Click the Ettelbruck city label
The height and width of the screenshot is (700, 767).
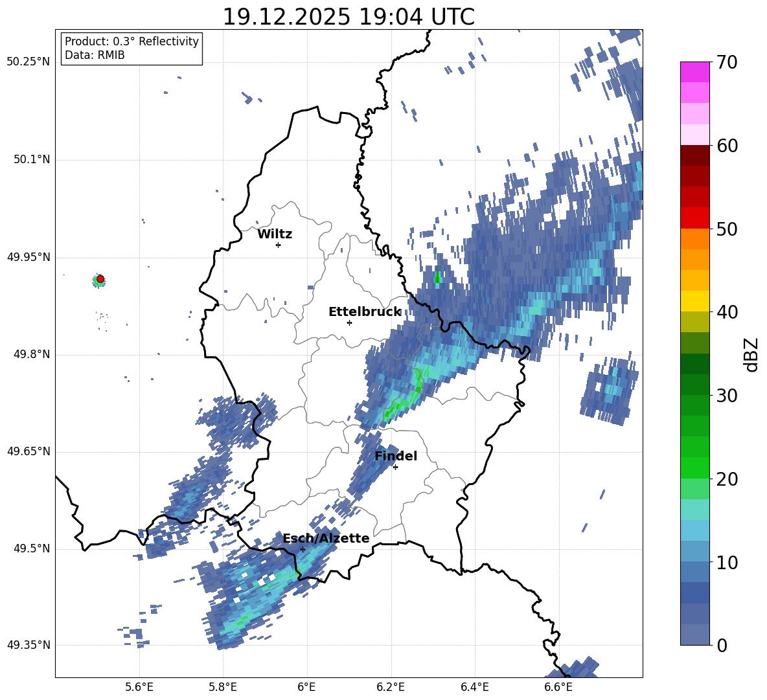[x=365, y=312]
